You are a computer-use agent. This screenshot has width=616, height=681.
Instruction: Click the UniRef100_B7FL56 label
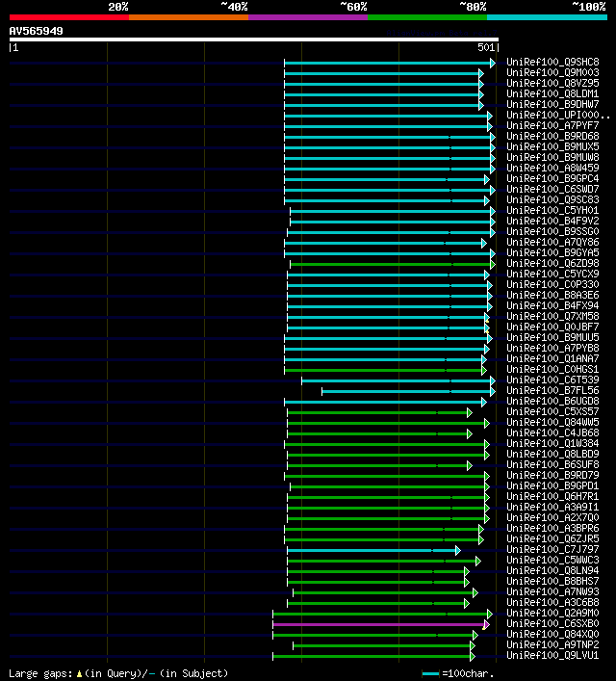[552, 390]
